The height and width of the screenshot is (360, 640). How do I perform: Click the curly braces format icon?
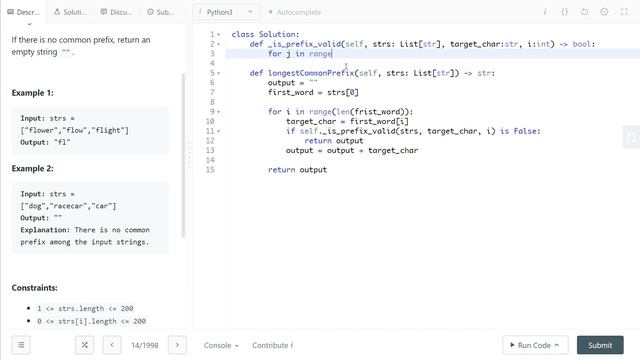tap(564, 12)
